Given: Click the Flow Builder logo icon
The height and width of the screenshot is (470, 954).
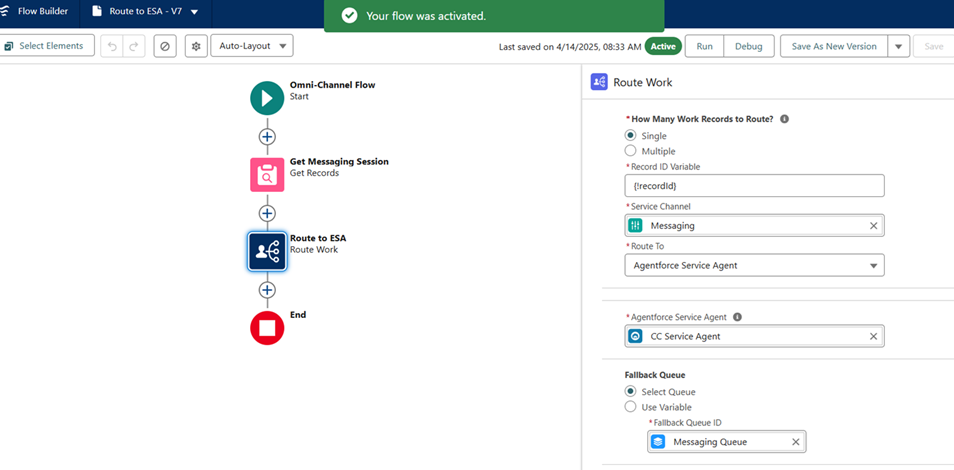Looking at the screenshot, I should click(4, 11).
